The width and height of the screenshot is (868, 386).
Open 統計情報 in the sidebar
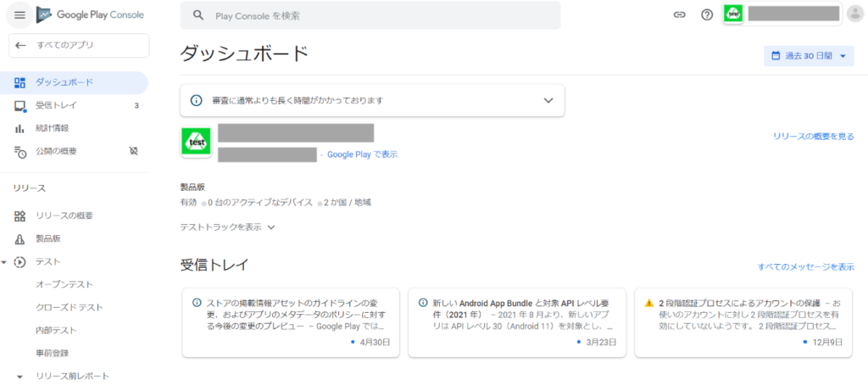[x=53, y=128]
